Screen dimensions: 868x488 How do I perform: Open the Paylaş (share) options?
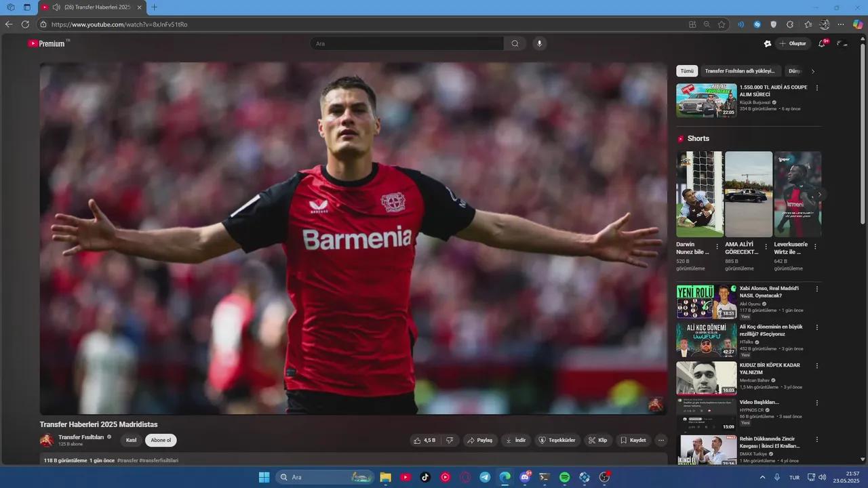pyautogui.click(x=480, y=440)
